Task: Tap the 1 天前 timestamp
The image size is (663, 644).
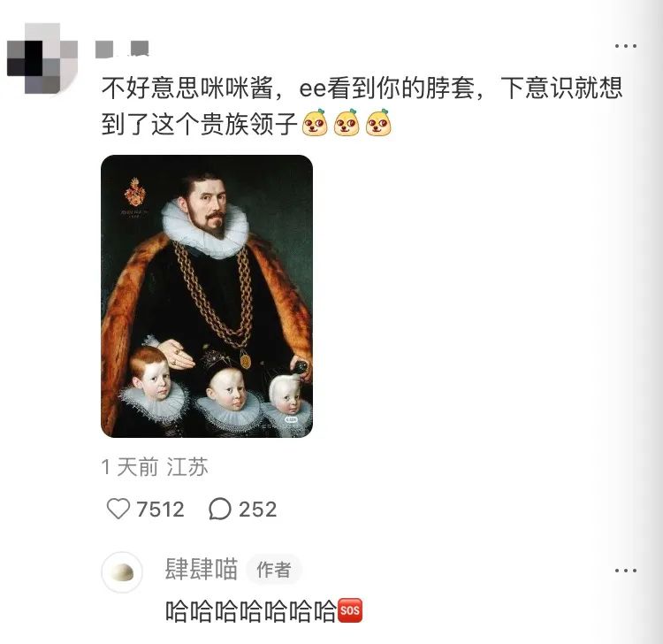Action: pyautogui.click(x=129, y=467)
